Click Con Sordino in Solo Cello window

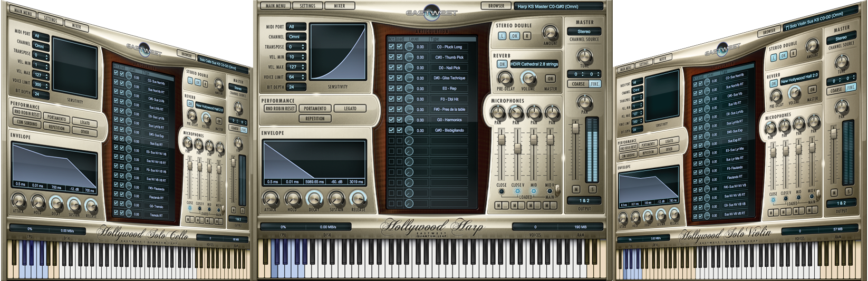coord(26,122)
